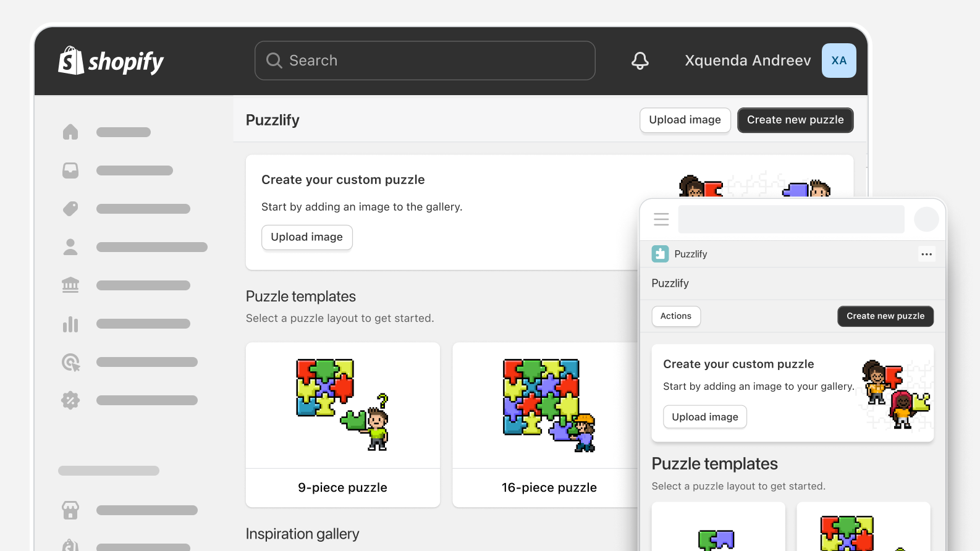Open the Orders inbox sidebar icon

70,170
